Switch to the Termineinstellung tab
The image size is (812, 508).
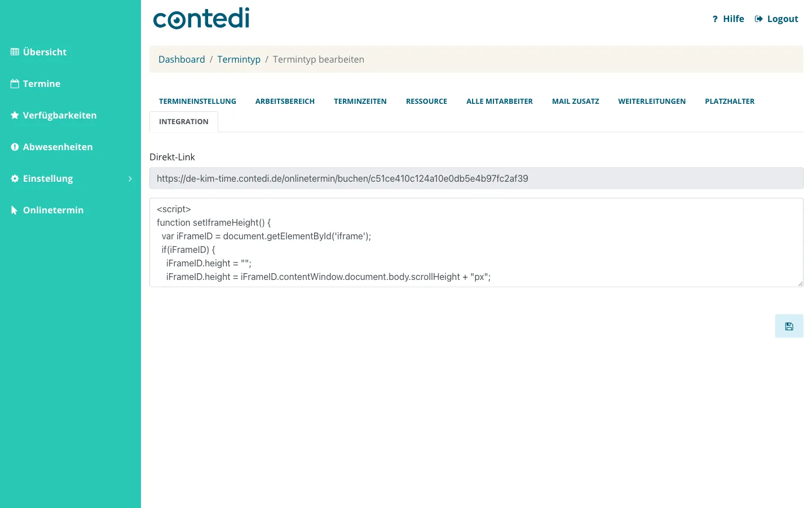coord(197,102)
